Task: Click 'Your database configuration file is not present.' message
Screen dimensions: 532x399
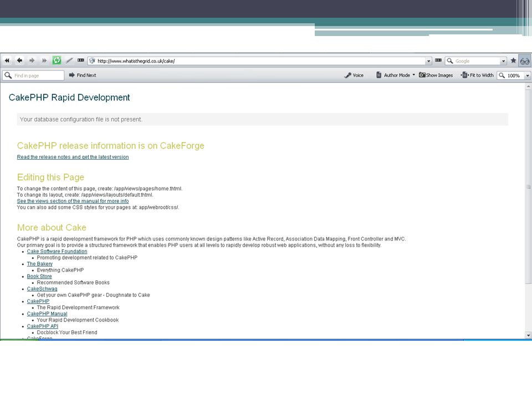Action: [x=81, y=120]
